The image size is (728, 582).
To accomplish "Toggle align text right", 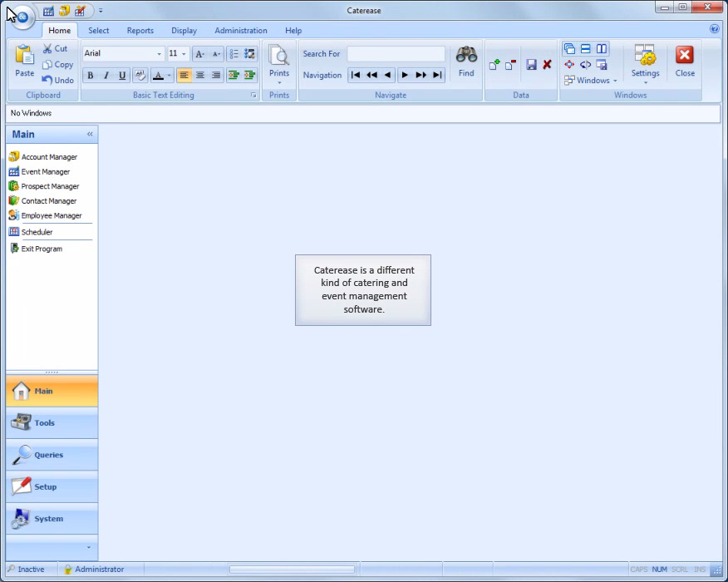I will pyautogui.click(x=216, y=76).
